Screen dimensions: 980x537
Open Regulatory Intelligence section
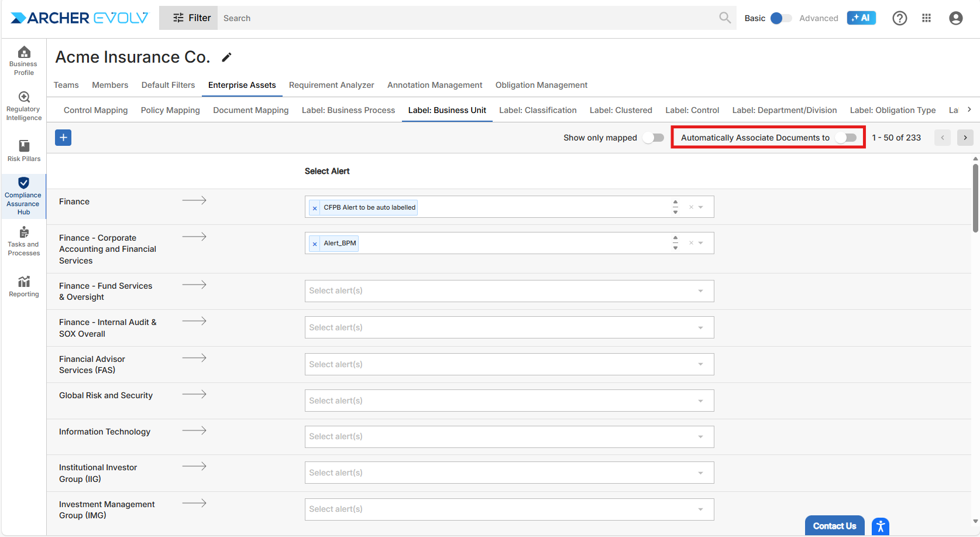(23, 106)
